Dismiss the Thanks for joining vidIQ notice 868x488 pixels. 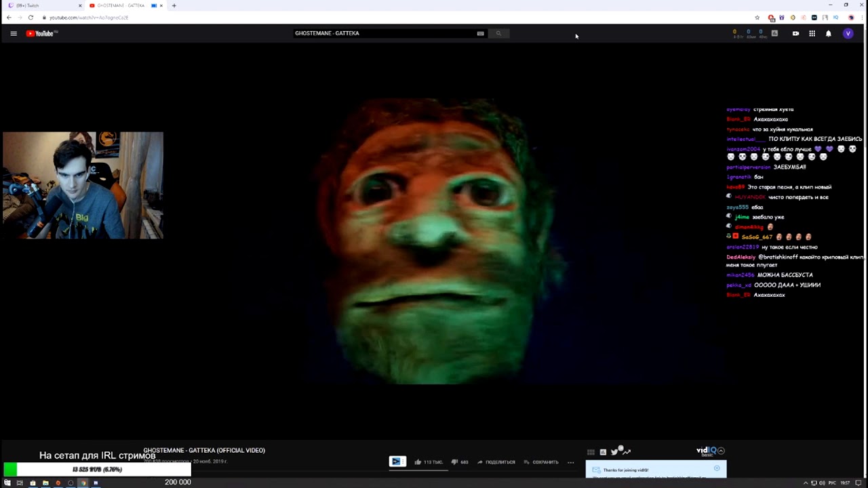click(x=717, y=468)
